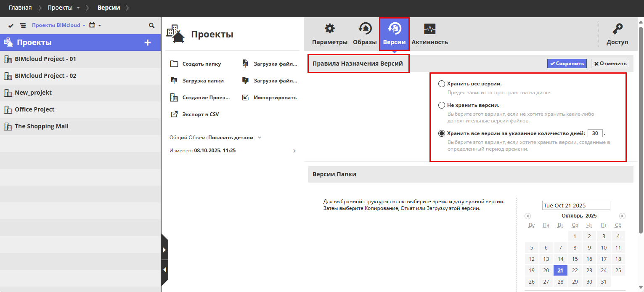Image resolution: width=644 pixels, height=292 pixels.
Task: Select October 15 in the calendar
Action: click(x=575, y=259)
